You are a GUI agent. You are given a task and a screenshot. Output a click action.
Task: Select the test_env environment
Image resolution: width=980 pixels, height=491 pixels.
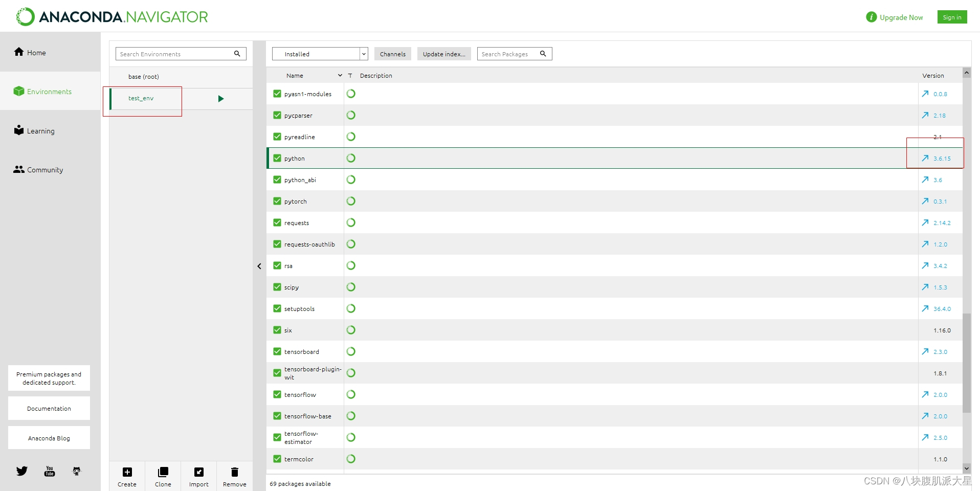tap(181, 98)
